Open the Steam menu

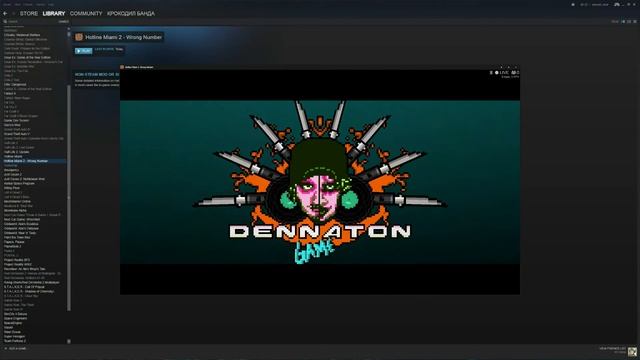(x=7, y=4)
